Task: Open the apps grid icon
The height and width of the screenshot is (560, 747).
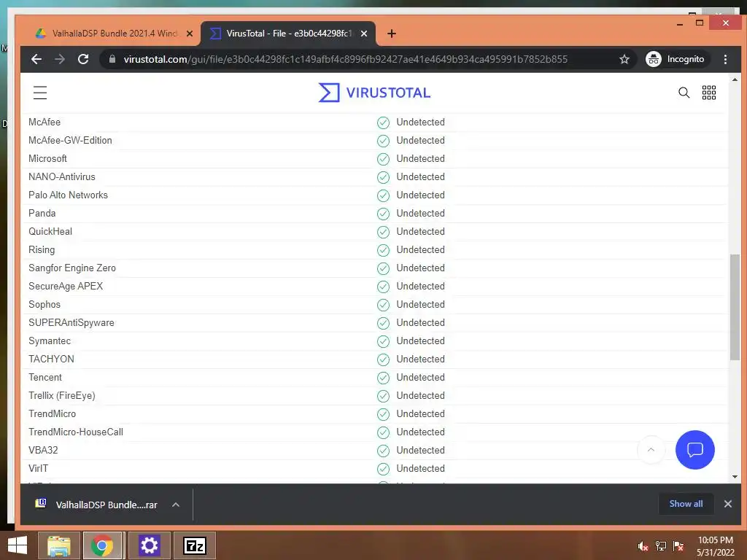Action: (709, 93)
